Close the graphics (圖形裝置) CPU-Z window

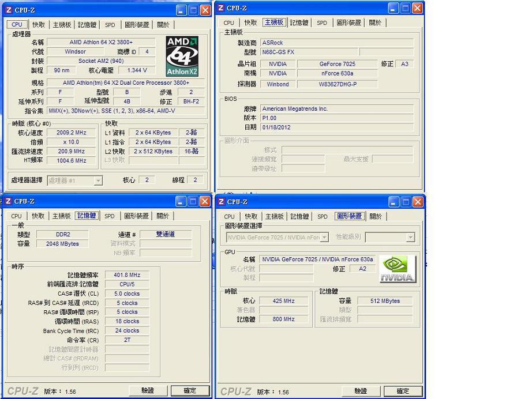click(418, 202)
